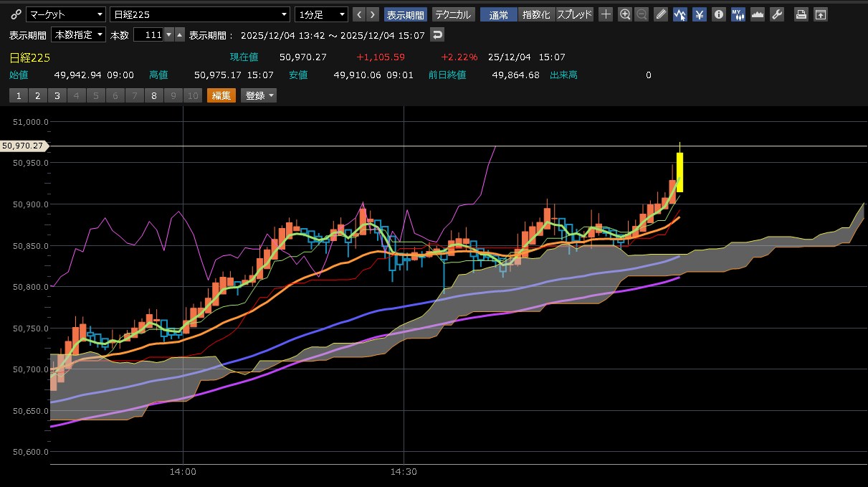Open the info icon in the toolbar
The width and height of the screenshot is (868, 487).
[719, 14]
